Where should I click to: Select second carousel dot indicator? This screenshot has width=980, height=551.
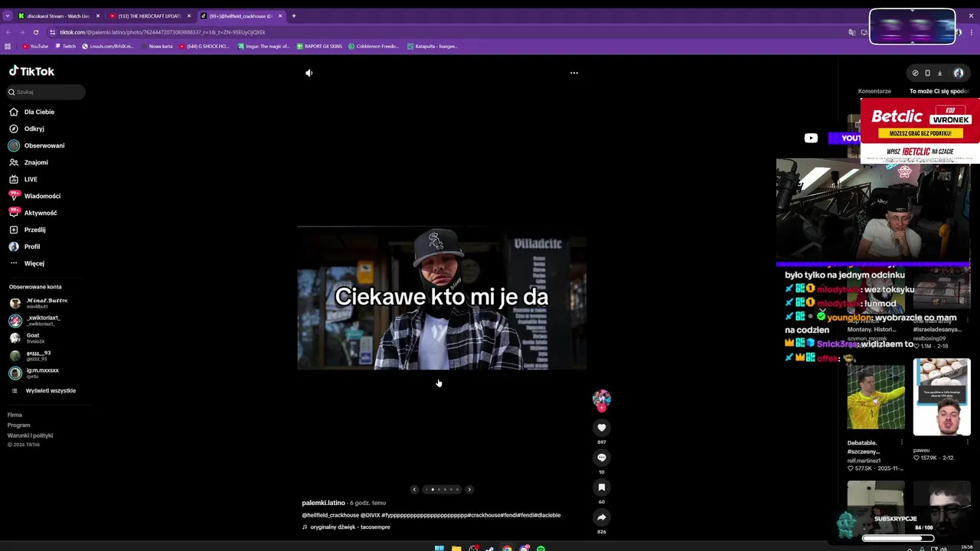click(433, 489)
